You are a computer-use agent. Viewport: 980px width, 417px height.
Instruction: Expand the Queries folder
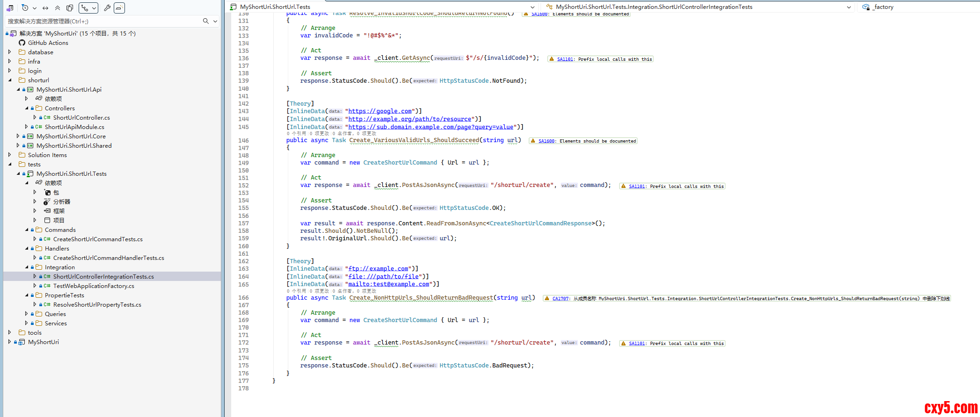click(27, 314)
